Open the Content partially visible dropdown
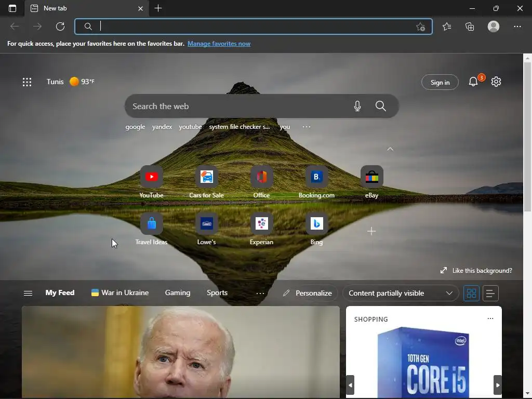Viewport: 532px width, 399px height. coord(401,293)
